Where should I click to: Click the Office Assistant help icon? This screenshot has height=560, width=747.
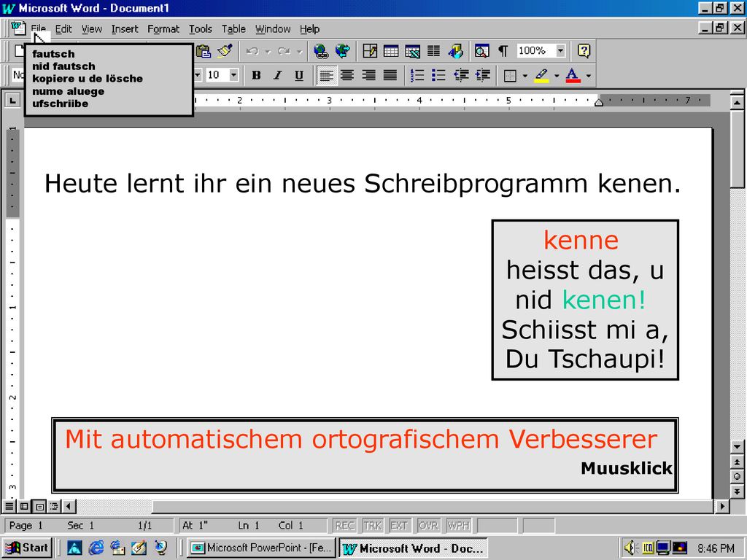(x=584, y=51)
